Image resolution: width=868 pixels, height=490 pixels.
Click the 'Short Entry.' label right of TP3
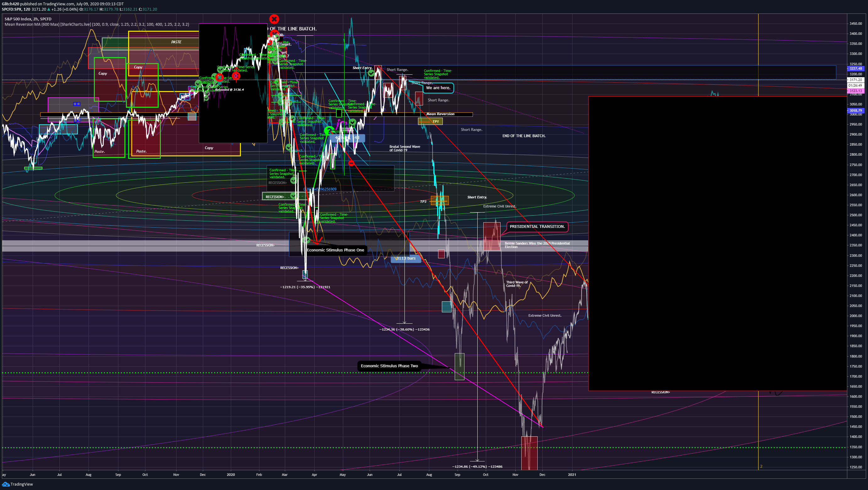click(477, 197)
